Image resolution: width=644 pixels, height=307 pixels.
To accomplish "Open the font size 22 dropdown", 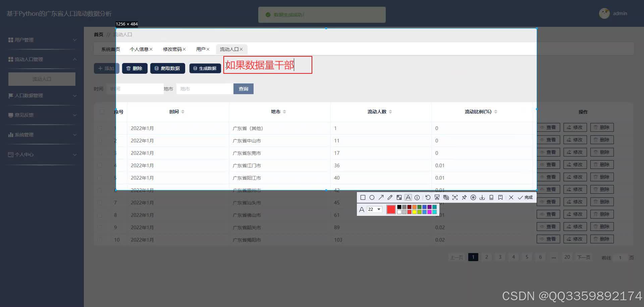I will click(374, 209).
